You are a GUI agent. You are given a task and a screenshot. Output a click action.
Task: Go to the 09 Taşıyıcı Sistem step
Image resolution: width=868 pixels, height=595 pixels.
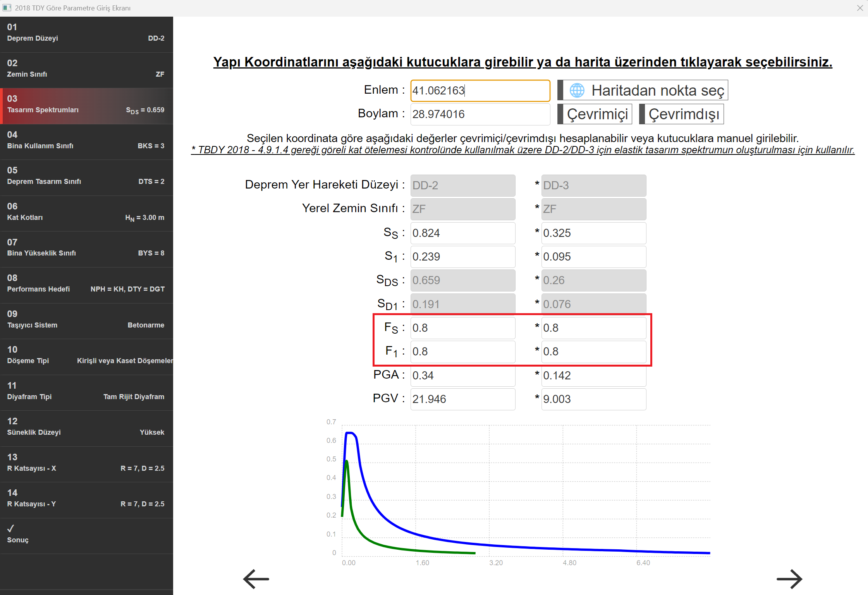click(x=86, y=320)
